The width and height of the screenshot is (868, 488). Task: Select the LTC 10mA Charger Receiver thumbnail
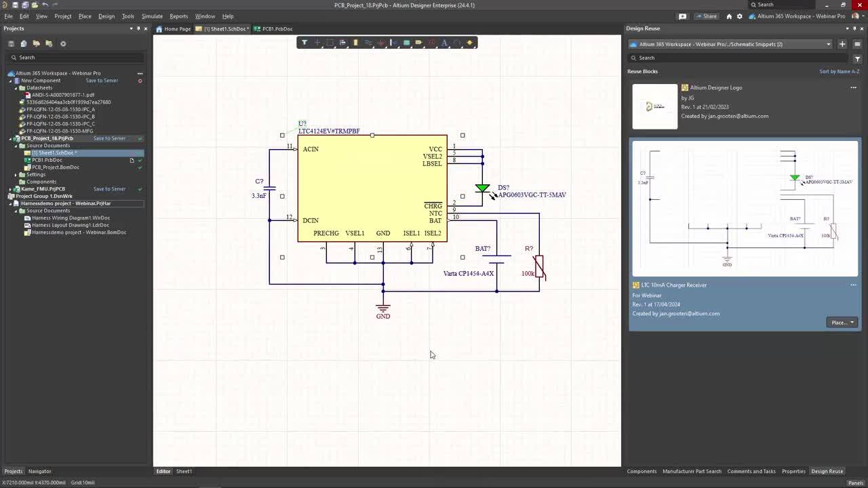coord(745,208)
